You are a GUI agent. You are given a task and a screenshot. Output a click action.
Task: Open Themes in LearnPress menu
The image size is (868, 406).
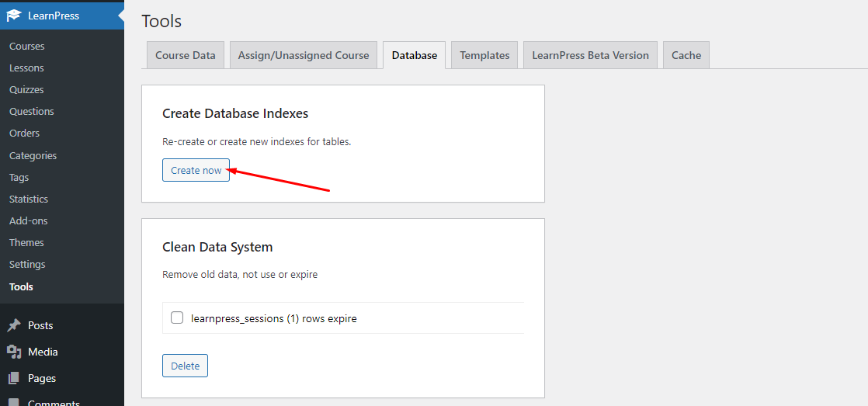(x=26, y=242)
